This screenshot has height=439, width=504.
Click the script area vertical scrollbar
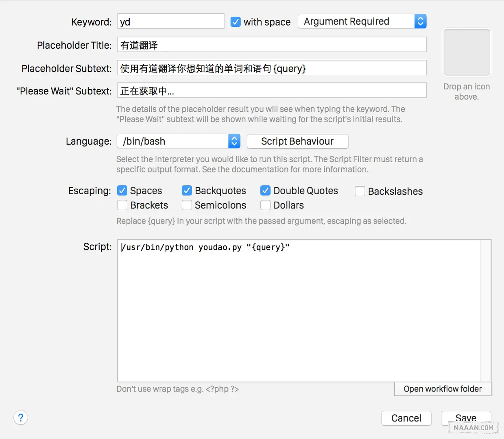(485, 311)
